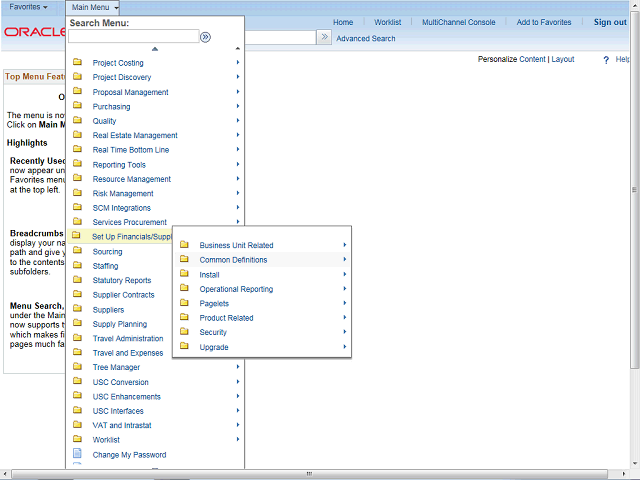Click the Install folder icon

point(184,273)
